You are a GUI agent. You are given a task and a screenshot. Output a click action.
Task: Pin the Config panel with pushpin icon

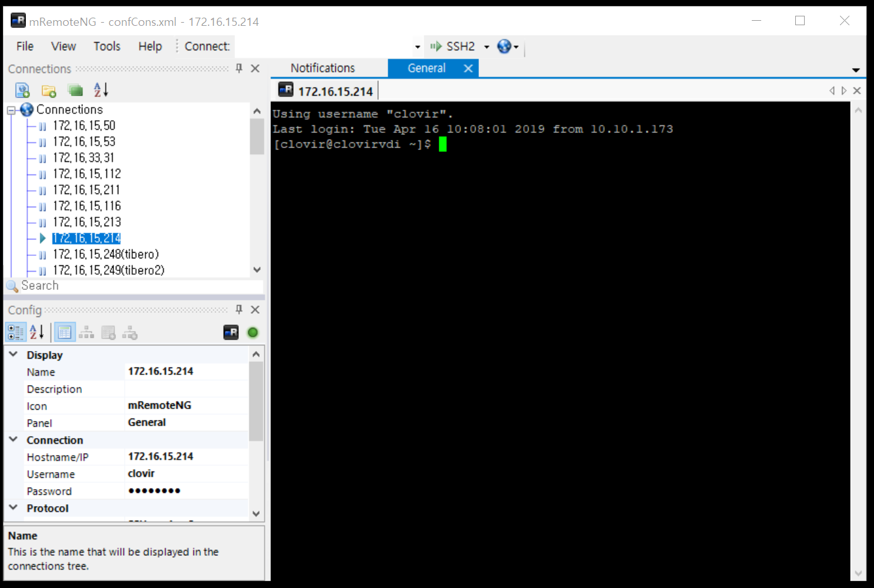pyautogui.click(x=239, y=309)
